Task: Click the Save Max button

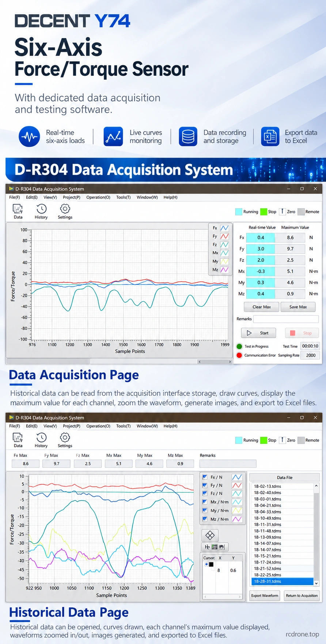Action: pos(298,307)
